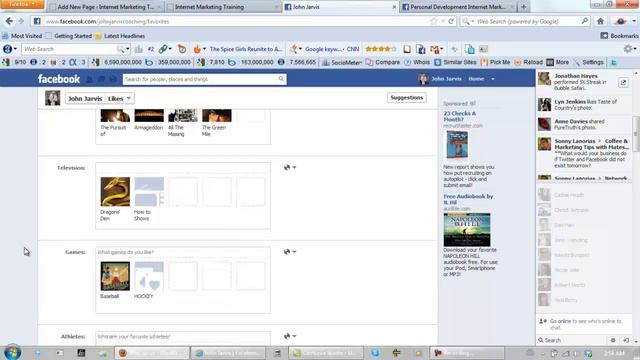
Task: Click the Whois toolbar button
Action: pos(417,62)
